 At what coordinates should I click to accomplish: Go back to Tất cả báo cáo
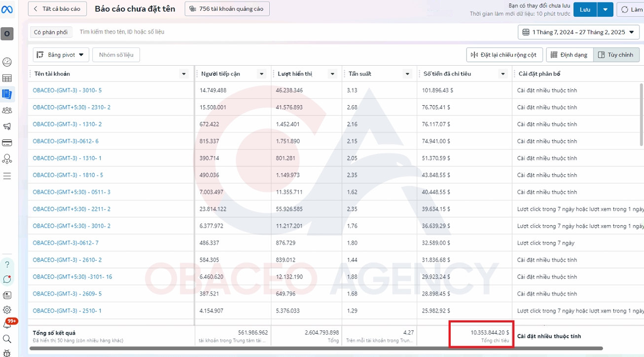(x=58, y=9)
